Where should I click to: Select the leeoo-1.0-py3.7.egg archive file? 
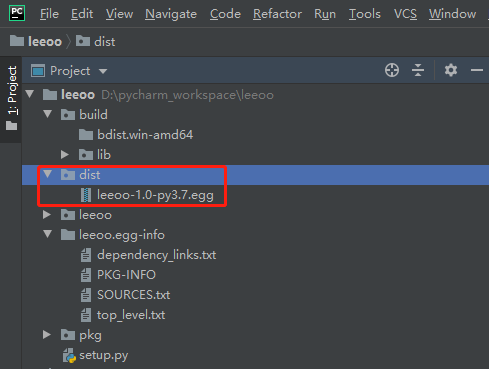147,195
